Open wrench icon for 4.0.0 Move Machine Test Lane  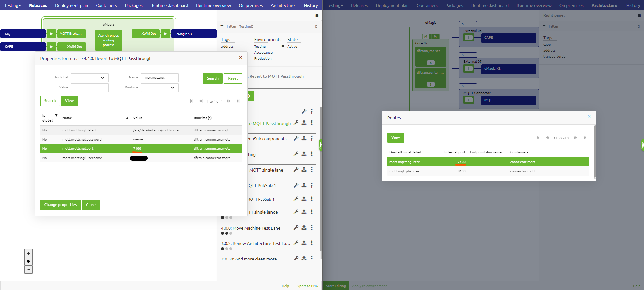pyautogui.click(x=296, y=227)
